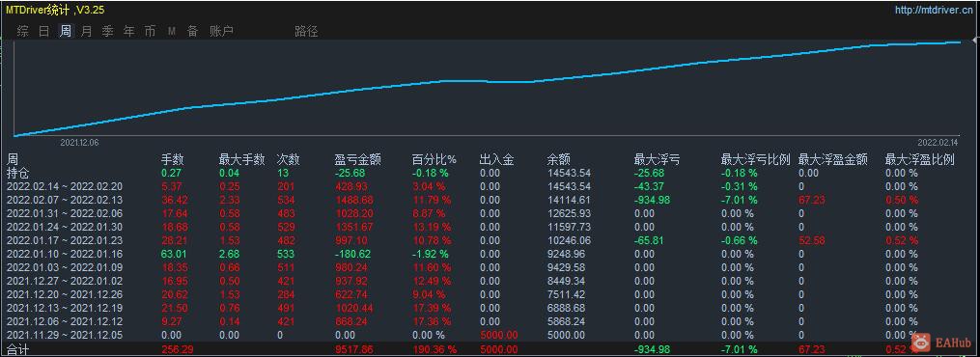Image resolution: width=980 pixels, height=357 pixels.
Task: Open the 币 currency tab
Action: [150, 31]
